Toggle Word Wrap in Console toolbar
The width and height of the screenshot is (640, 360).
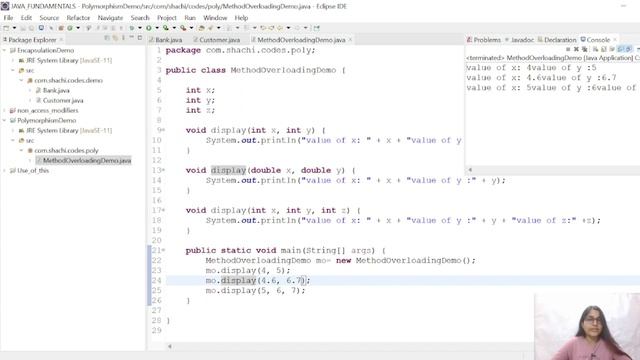point(611,49)
